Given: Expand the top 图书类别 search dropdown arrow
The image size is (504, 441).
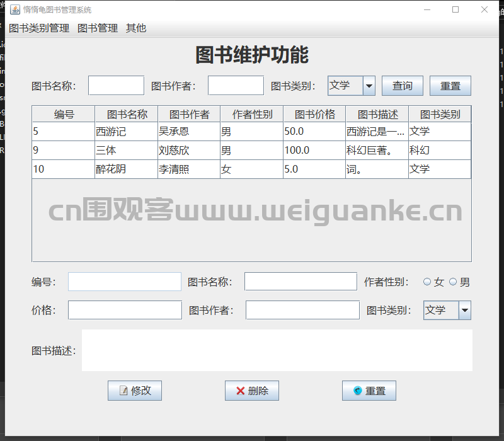Looking at the screenshot, I should 369,86.
